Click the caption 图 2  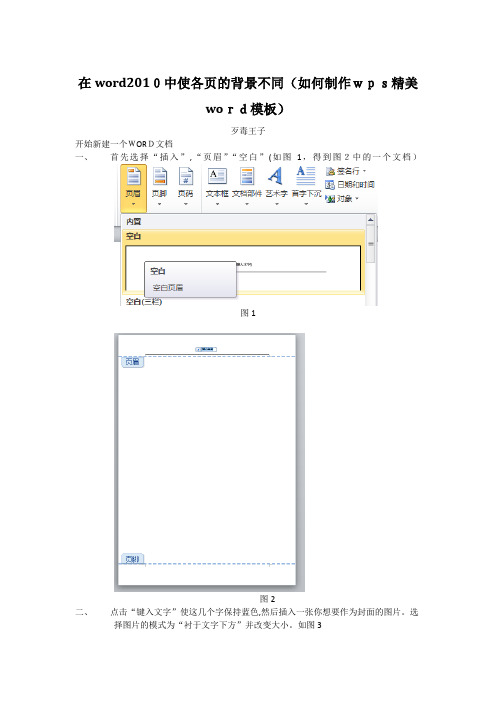point(268,599)
